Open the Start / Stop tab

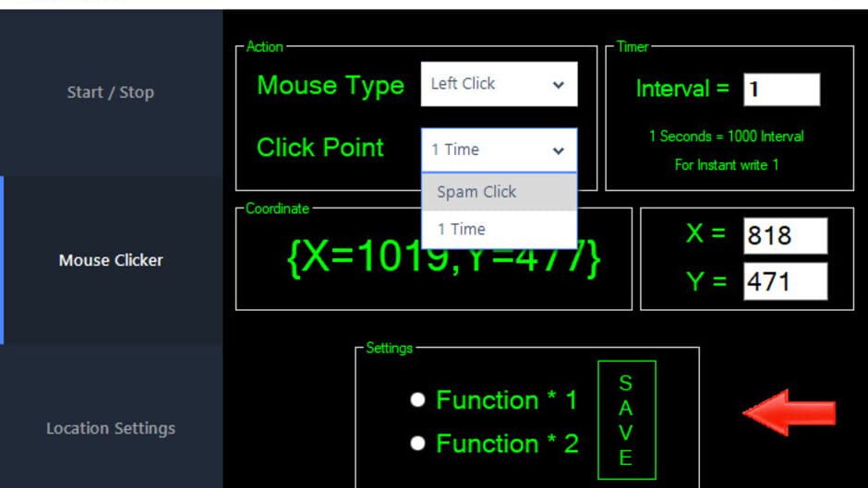click(x=111, y=92)
